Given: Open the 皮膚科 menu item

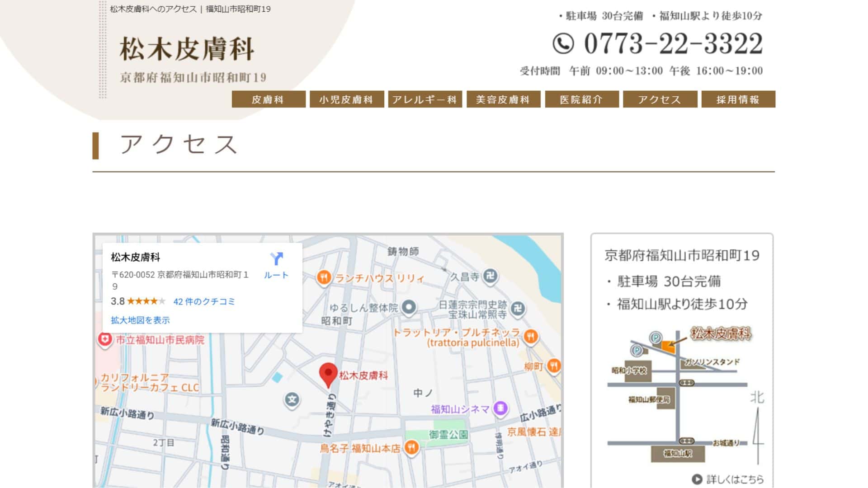Looking at the screenshot, I should [x=268, y=99].
